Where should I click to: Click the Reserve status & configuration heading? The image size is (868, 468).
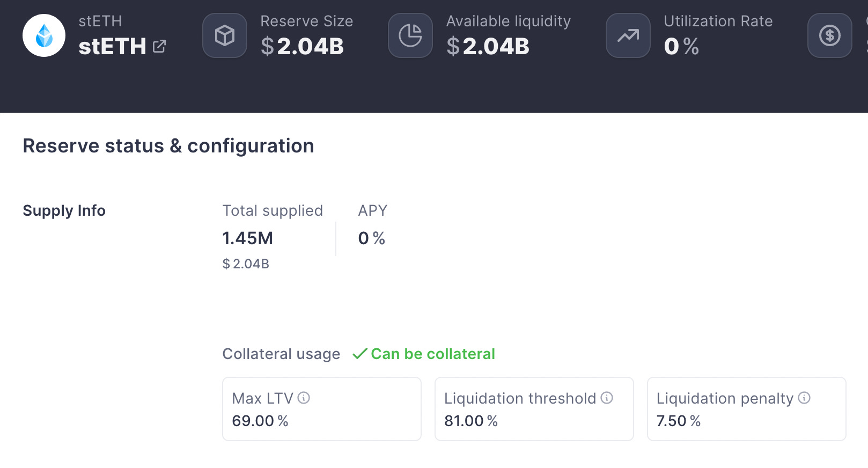[168, 146]
